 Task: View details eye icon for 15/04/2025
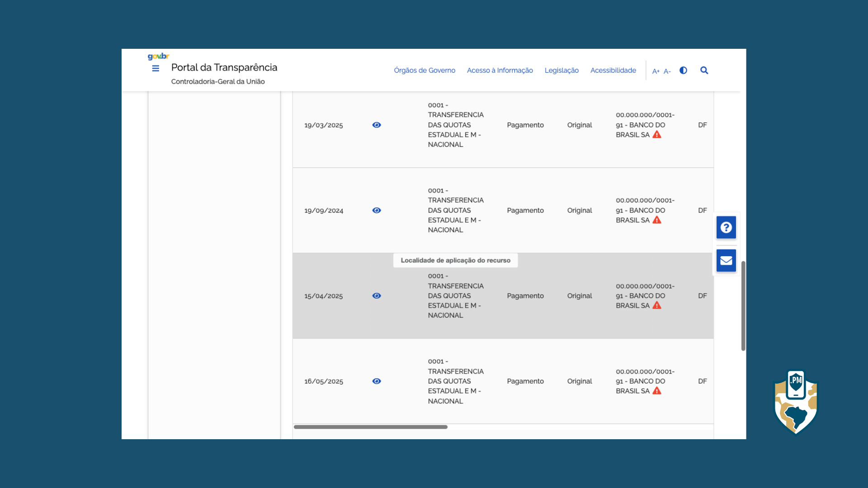(x=377, y=296)
